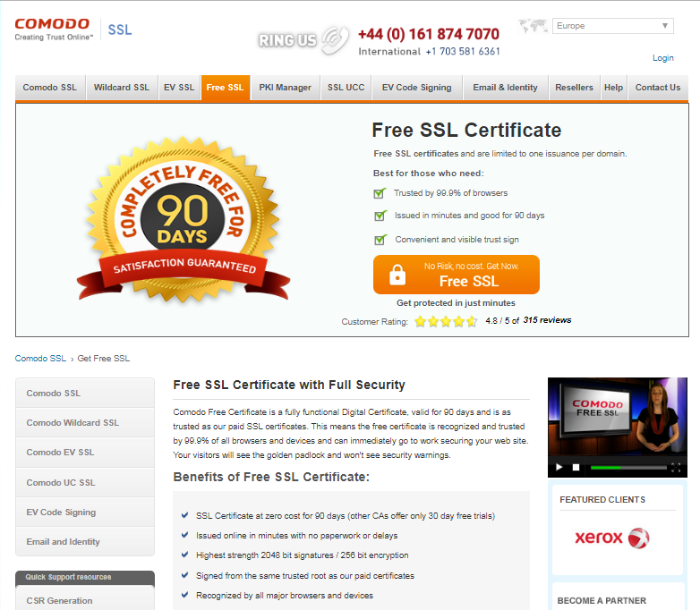Click the 90 days free gold seal badge

[184, 220]
